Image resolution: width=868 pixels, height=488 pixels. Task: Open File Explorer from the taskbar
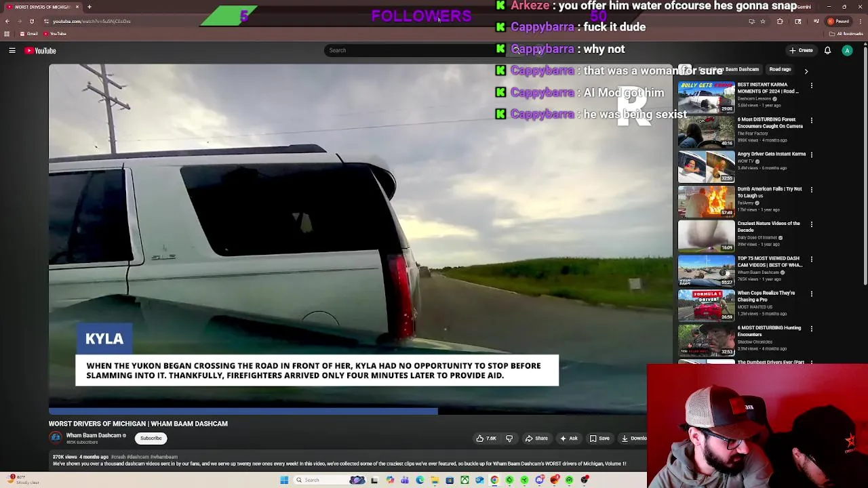[x=435, y=480]
